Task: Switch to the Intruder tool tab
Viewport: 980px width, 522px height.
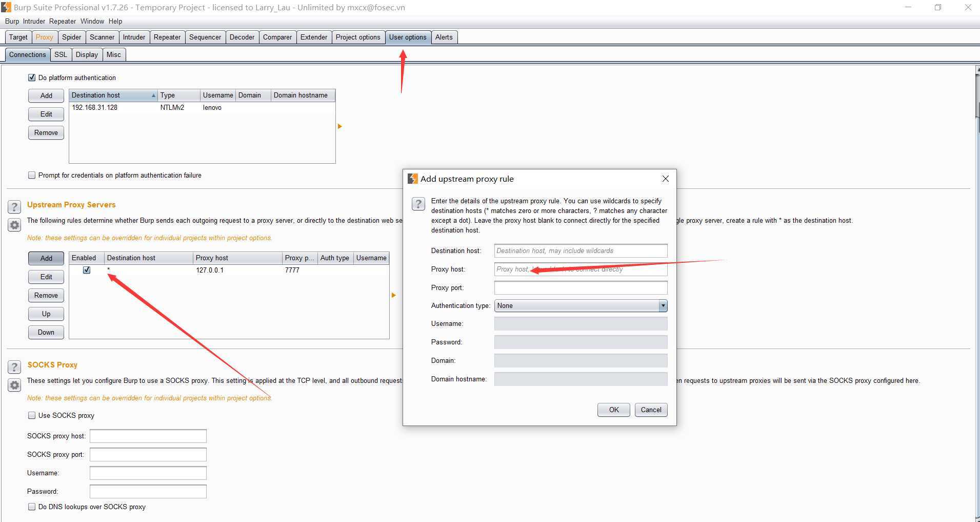Action: [134, 37]
